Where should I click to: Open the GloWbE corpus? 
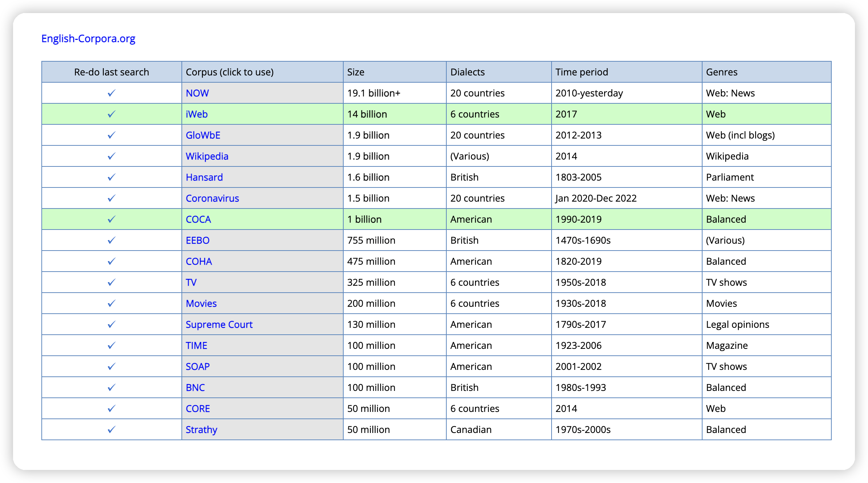(x=203, y=135)
